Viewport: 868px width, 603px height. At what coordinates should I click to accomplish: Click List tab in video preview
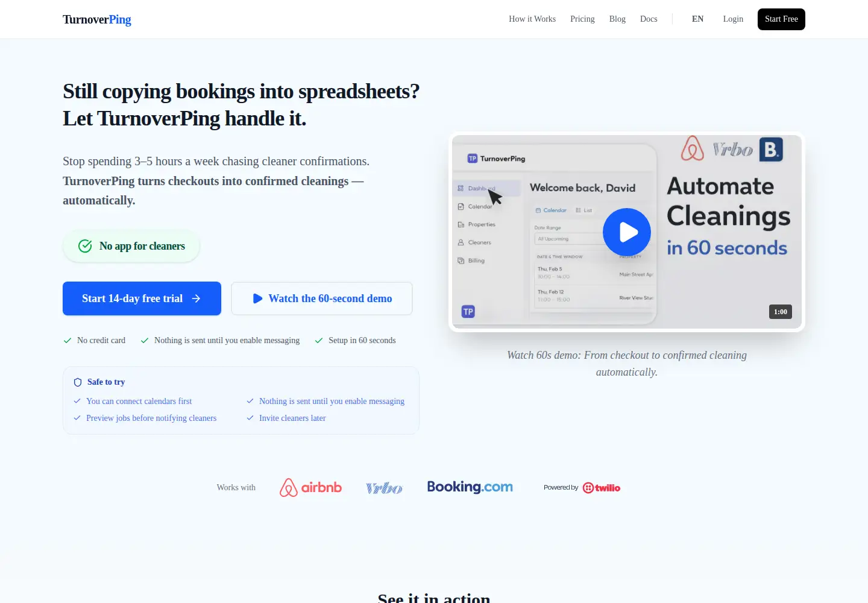click(584, 210)
